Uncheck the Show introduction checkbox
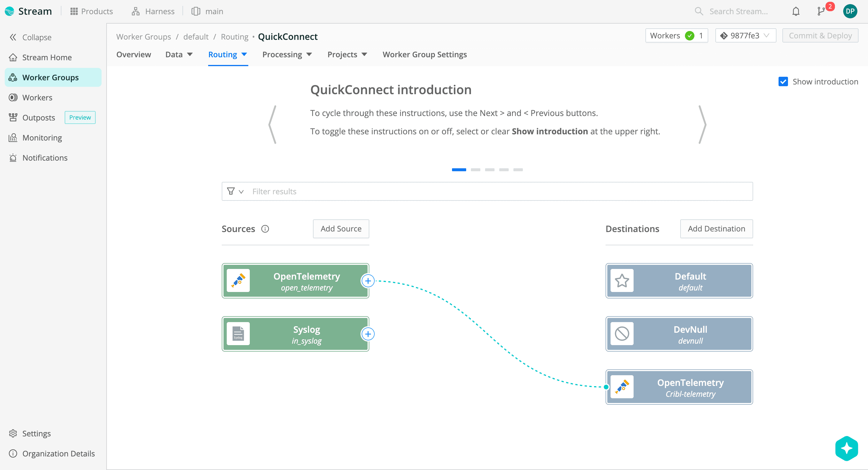 click(784, 81)
